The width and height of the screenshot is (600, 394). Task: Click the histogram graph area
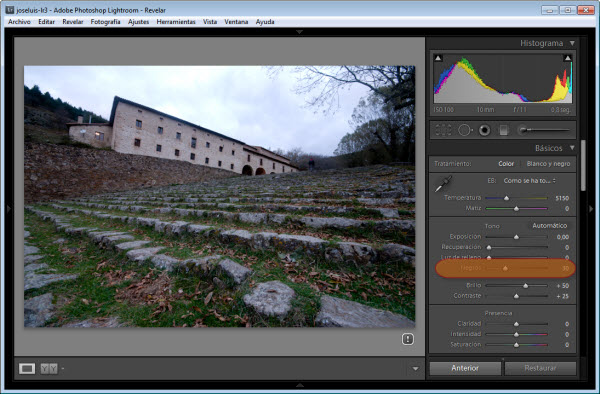[x=502, y=78]
